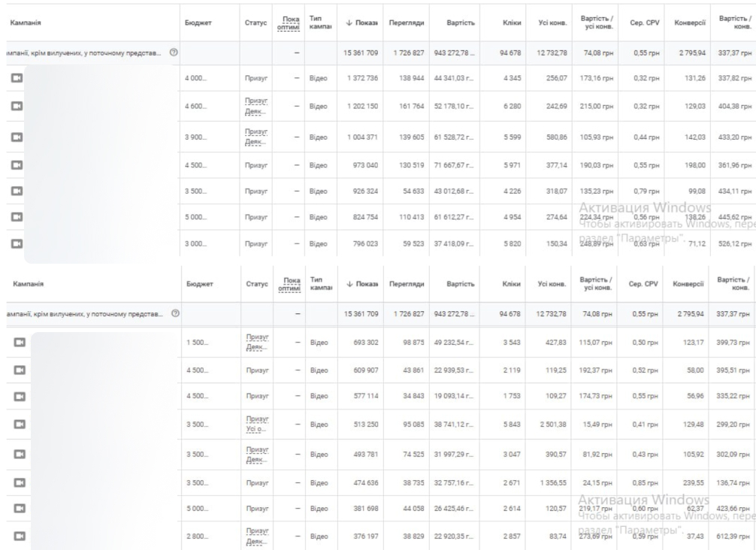This screenshot has height=550, width=756.
Task: Click the Статус column header in the upper table
Action: [x=256, y=23]
